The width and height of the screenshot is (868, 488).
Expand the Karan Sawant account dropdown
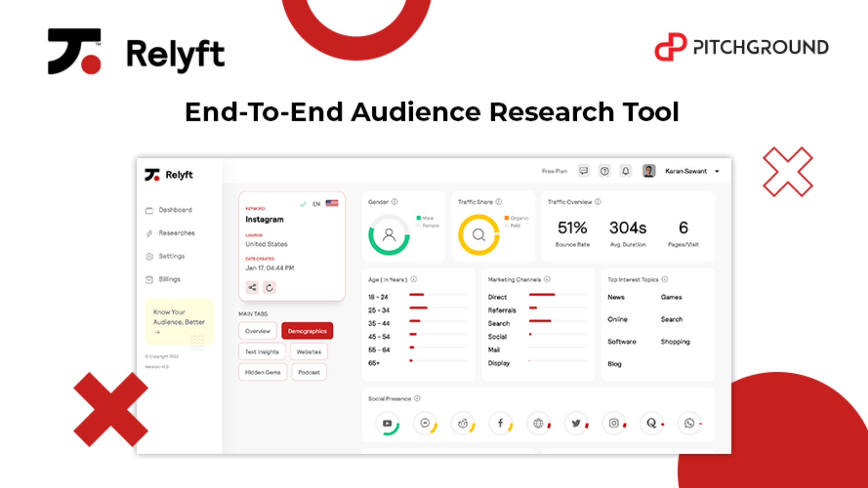[717, 171]
